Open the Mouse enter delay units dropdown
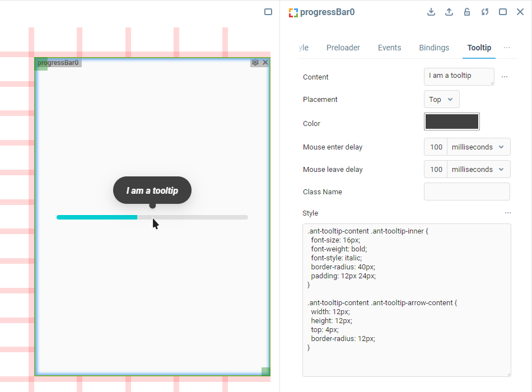The image size is (532, 392). 478,147
